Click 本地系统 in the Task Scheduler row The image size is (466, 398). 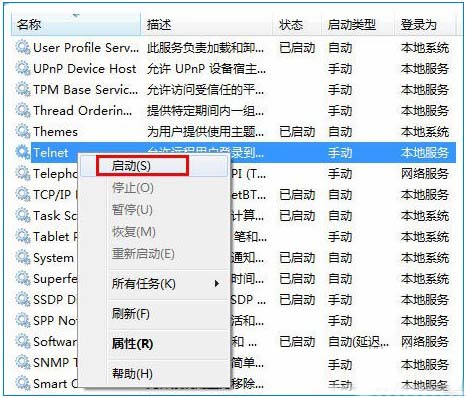point(425,216)
